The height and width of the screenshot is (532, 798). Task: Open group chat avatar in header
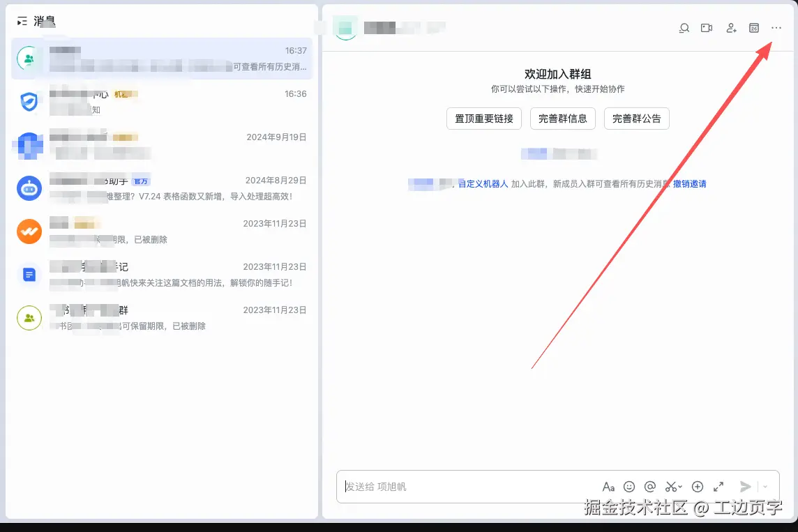pyautogui.click(x=345, y=28)
